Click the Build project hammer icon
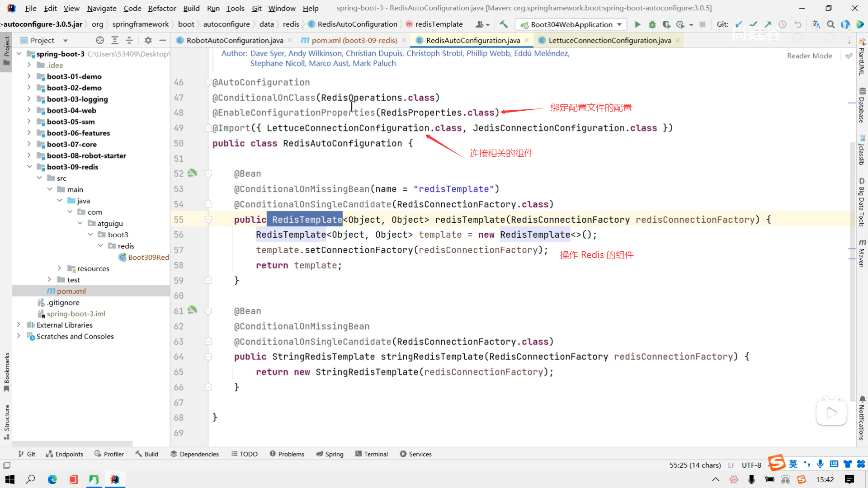The height and width of the screenshot is (488, 868). tap(504, 24)
